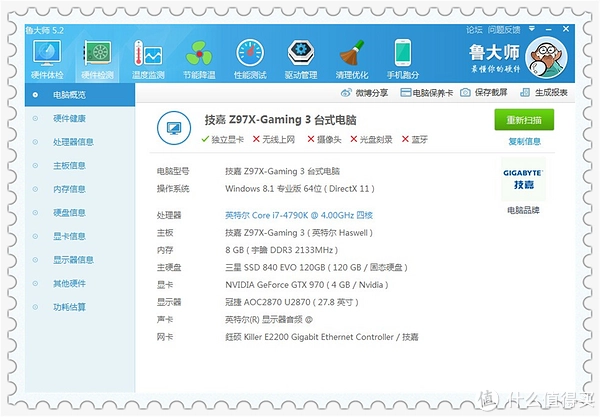Viewport: 600px width, 417px height.
Task: Click the 技嘉 Z97X-Gaming 3 (英特尔 Haswell) value
Action: coord(298,233)
